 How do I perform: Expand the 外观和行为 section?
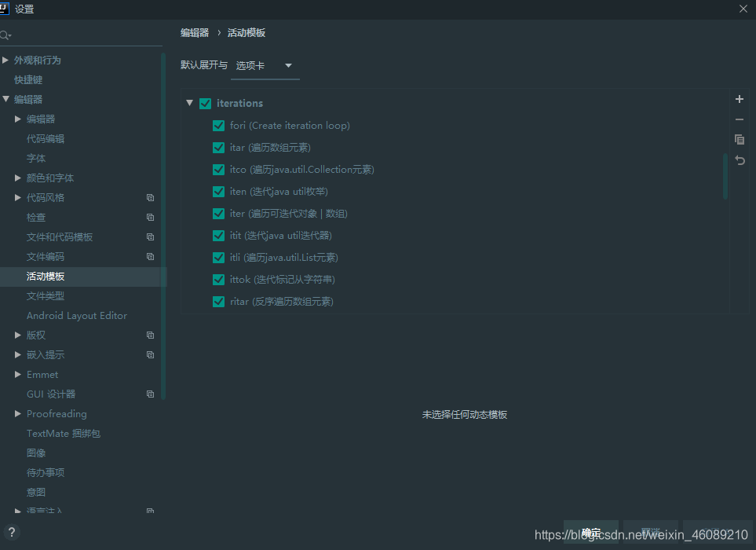click(x=5, y=60)
